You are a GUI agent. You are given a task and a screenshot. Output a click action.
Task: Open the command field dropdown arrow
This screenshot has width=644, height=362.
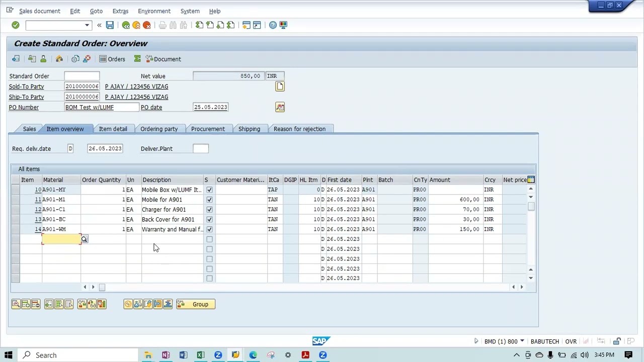click(x=87, y=25)
